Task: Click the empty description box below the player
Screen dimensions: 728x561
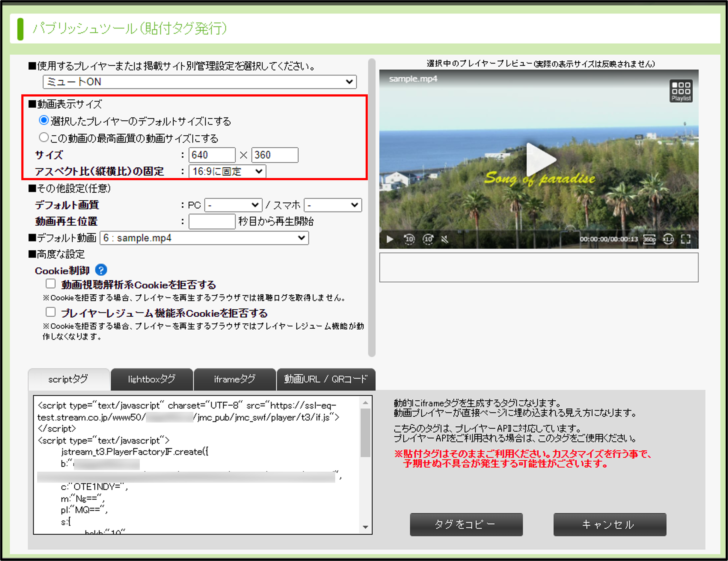Action: coord(539,267)
